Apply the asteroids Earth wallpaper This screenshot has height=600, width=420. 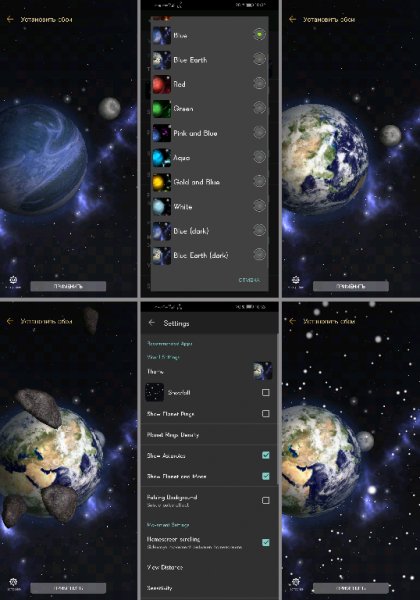point(68,588)
